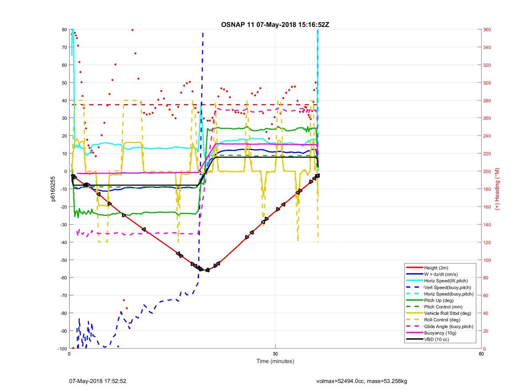Viewport: 532px width, 392px height.
Task: Click the "Roll Control (deg)" legend label
Action: click(442, 320)
